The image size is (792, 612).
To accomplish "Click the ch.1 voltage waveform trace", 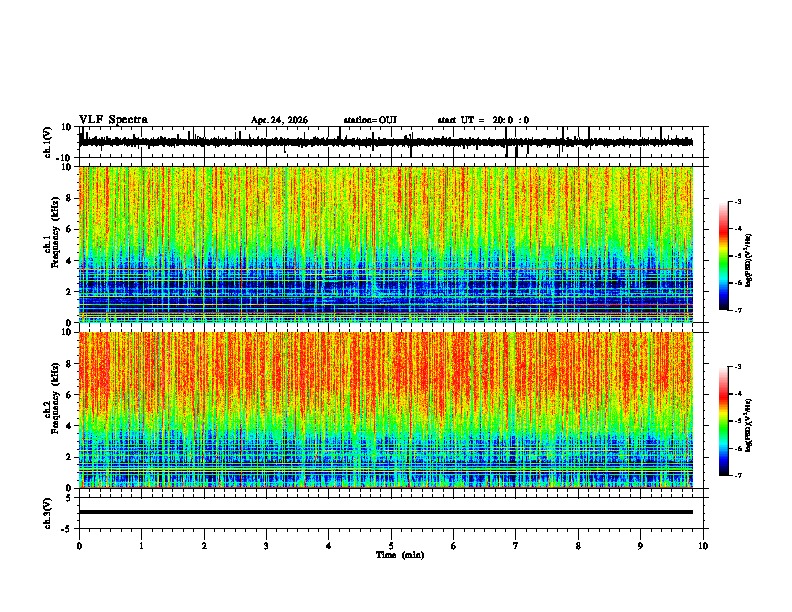I will (x=386, y=142).
